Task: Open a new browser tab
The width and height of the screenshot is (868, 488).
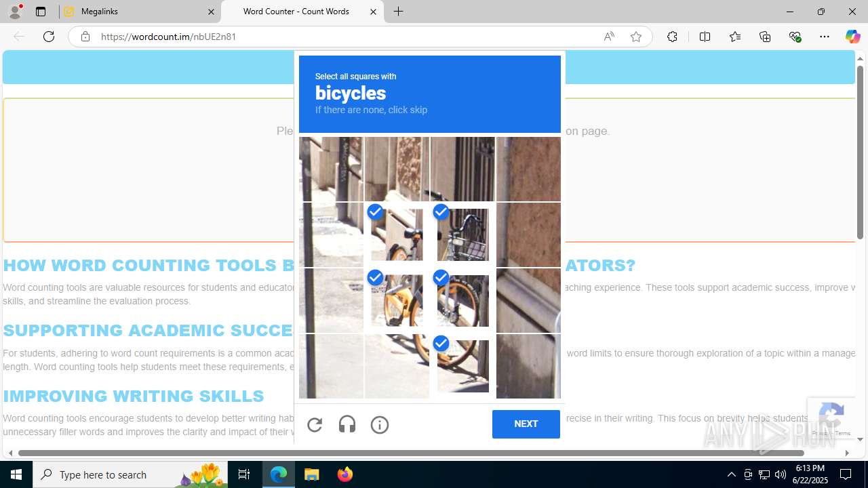Action: [399, 12]
